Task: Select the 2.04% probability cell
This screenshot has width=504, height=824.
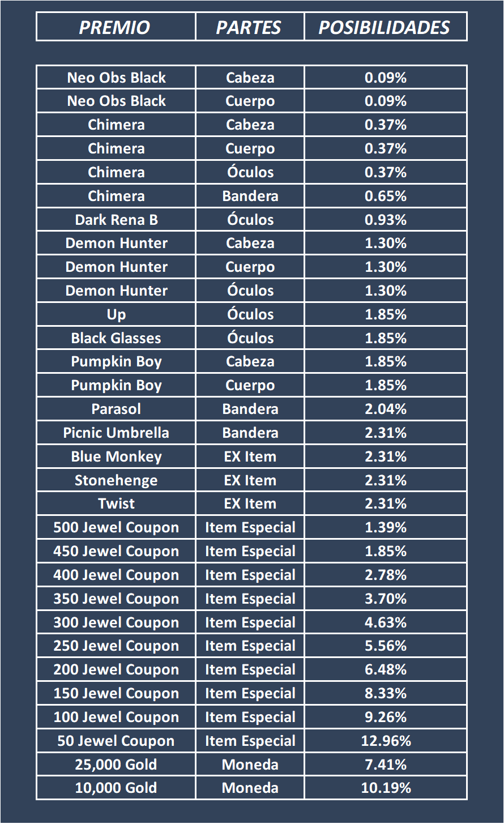Action: (x=386, y=409)
